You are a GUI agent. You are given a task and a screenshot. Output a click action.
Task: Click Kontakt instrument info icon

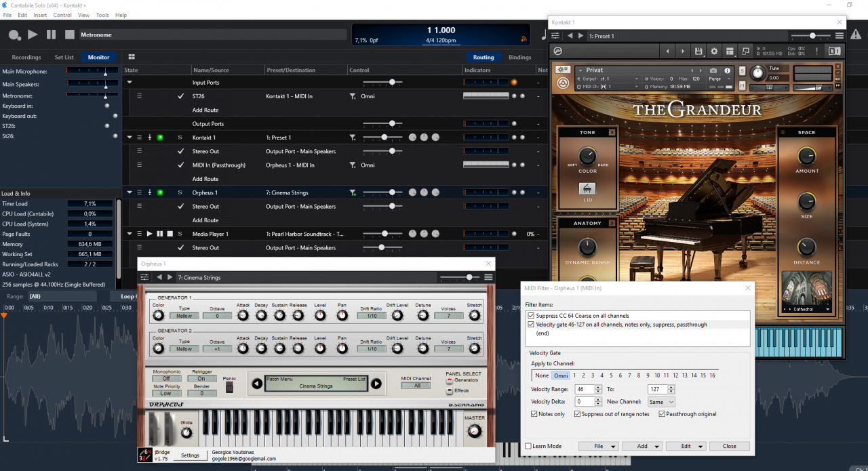pos(727,70)
